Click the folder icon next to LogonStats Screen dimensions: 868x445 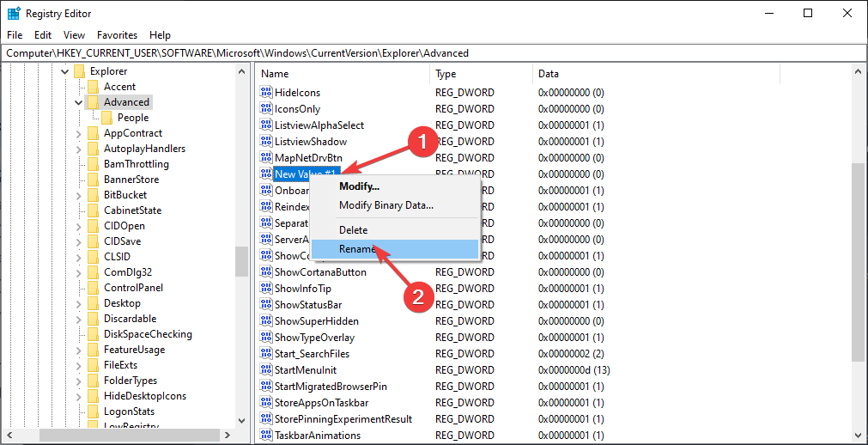93,411
